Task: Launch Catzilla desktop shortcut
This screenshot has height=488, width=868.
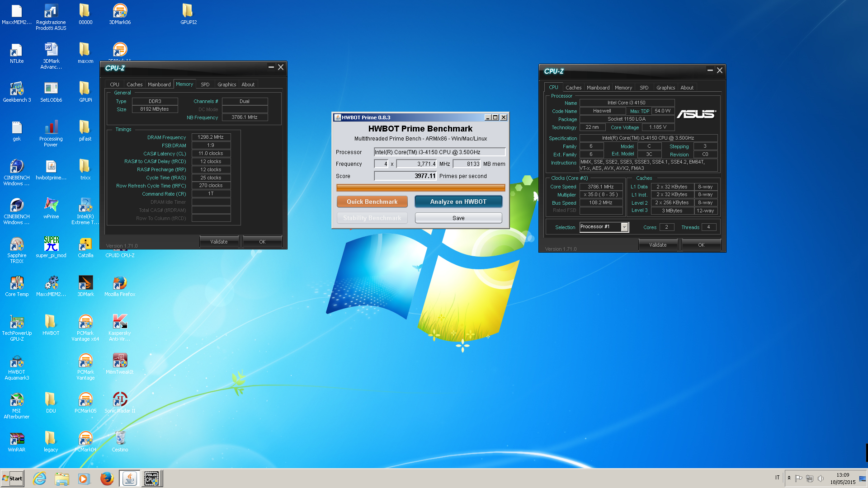Action: [x=85, y=247]
